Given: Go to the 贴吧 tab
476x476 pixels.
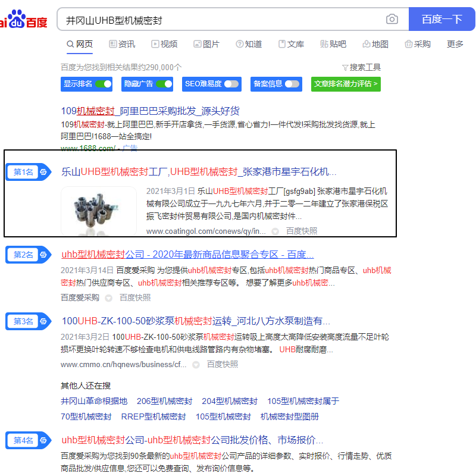Looking at the screenshot, I should [333, 44].
